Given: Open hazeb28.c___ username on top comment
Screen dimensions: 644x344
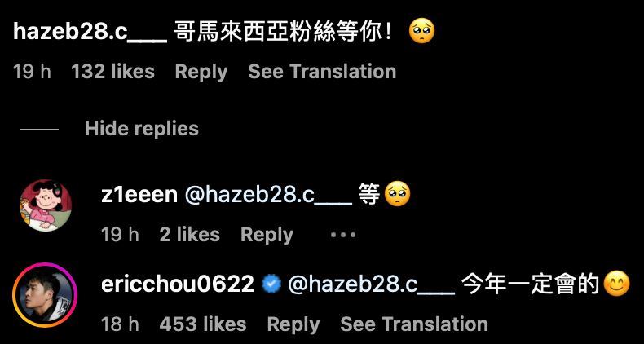Looking at the screenshot, I should pos(90,32).
